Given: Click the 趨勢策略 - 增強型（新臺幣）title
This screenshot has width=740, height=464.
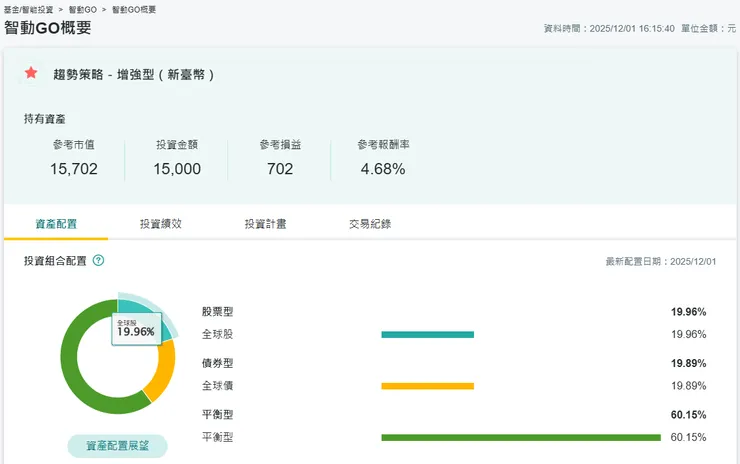Looking at the screenshot, I should (134, 75).
